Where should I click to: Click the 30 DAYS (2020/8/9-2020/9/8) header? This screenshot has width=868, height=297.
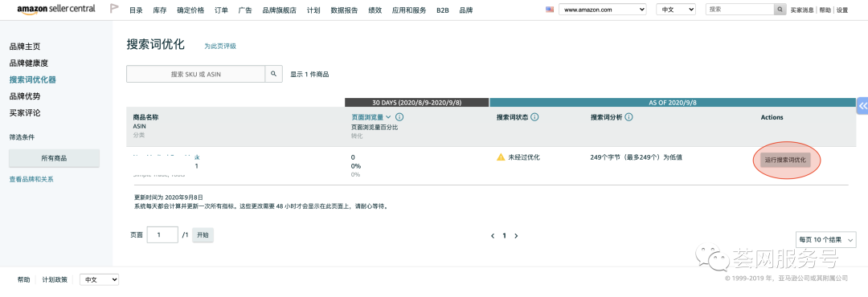point(417,102)
